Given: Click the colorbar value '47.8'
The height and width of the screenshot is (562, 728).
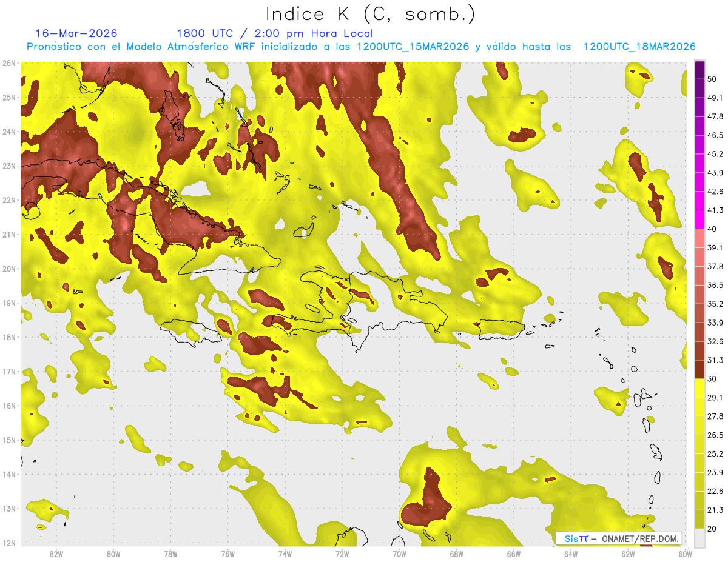Looking at the screenshot, I should click(x=715, y=116).
